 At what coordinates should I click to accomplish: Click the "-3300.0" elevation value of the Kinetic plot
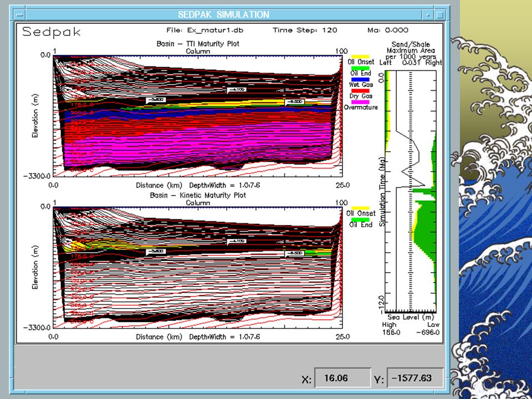(x=37, y=328)
